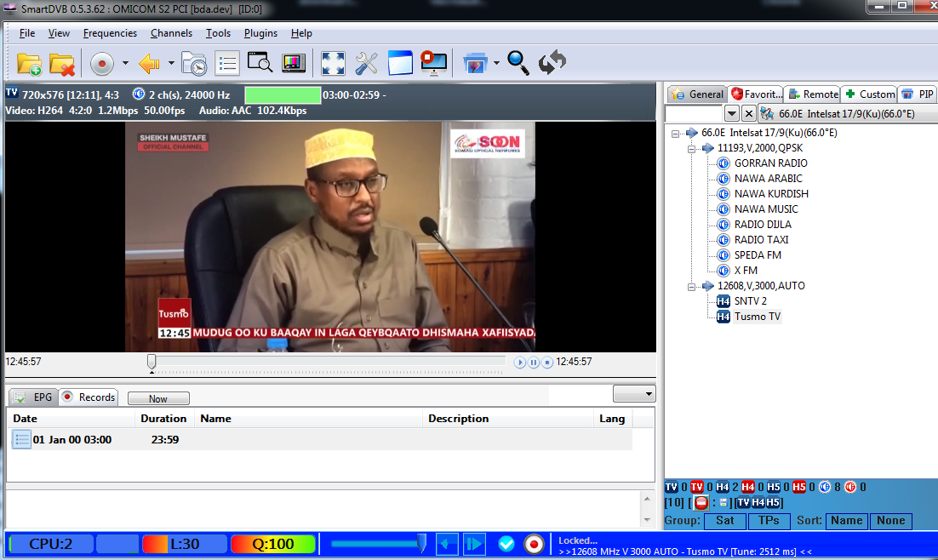Open the Tools menu
Image resolution: width=938 pixels, height=560 pixels.
click(219, 33)
